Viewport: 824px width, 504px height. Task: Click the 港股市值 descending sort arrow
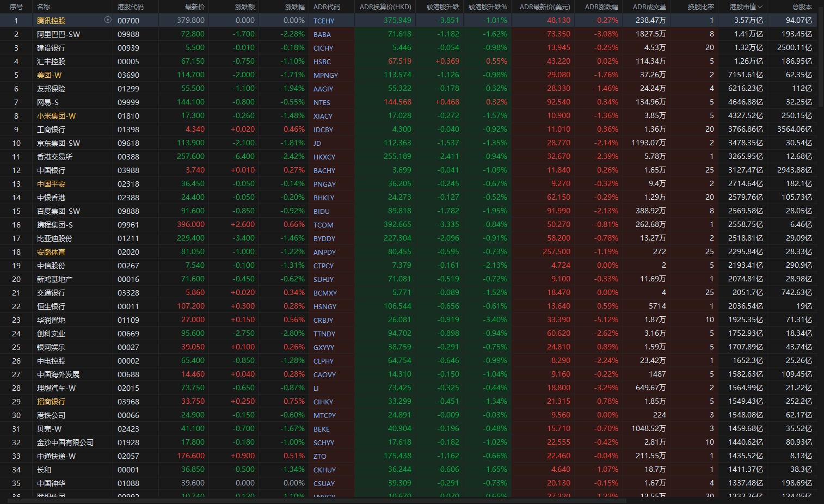(x=760, y=7)
